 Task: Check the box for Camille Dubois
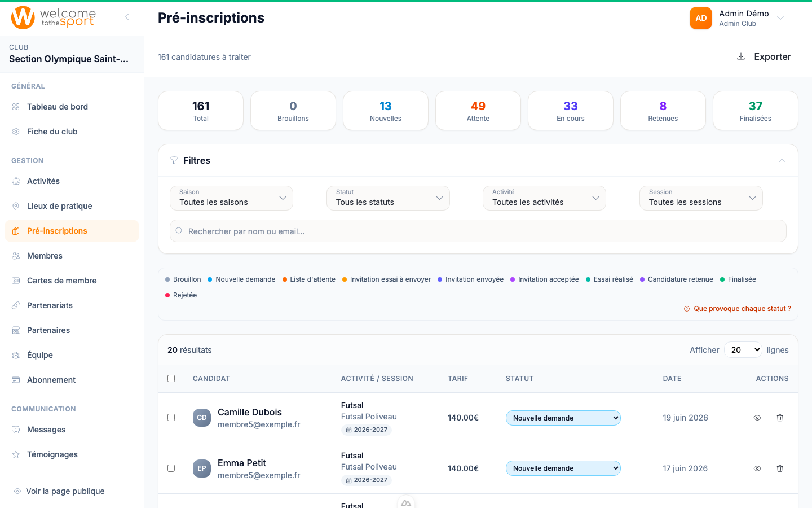click(x=171, y=418)
